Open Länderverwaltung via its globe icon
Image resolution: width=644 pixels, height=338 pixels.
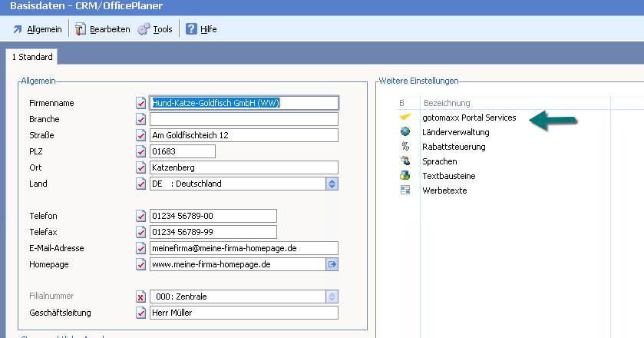[x=405, y=132]
